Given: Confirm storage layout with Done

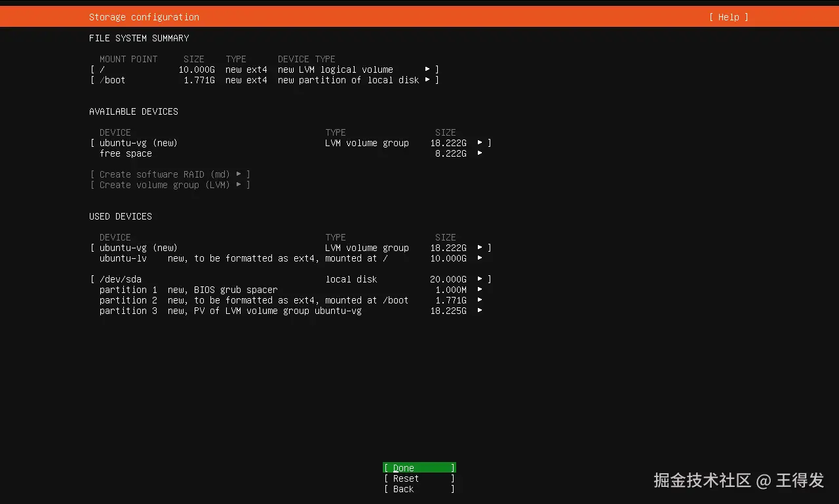Looking at the screenshot, I should pyautogui.click(x=419, y=468).
